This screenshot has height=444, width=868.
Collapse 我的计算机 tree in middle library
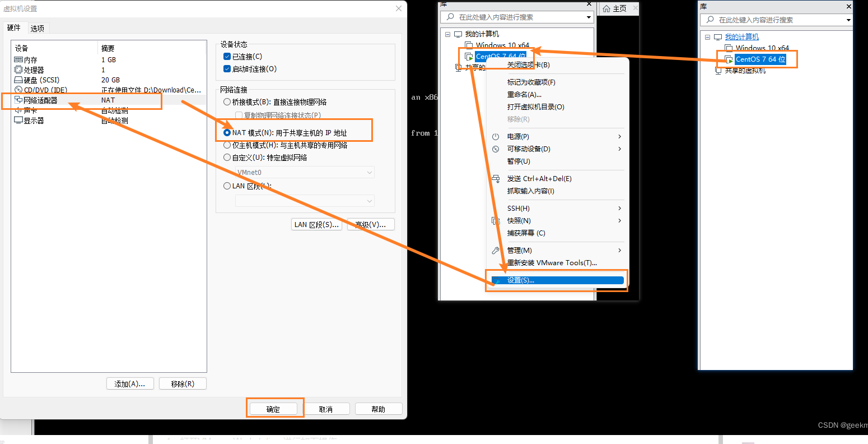tap(447, 34)
